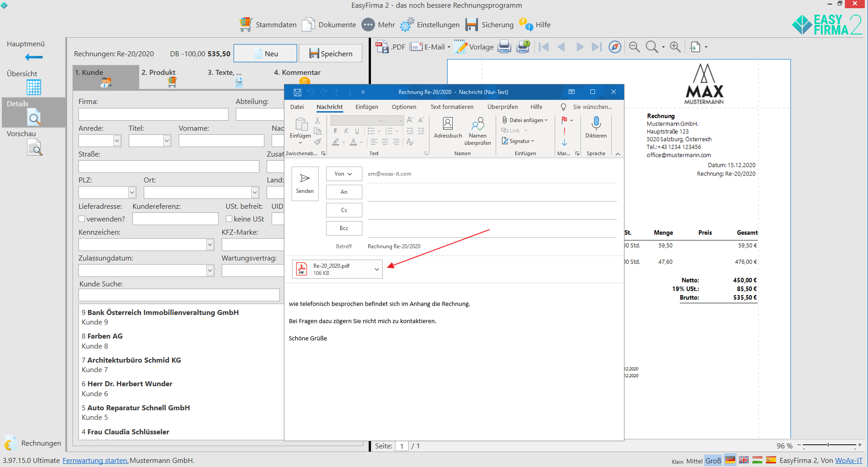Screen dimensions: 868x467
Task: Select the British flag language
Action: [744, 460]
